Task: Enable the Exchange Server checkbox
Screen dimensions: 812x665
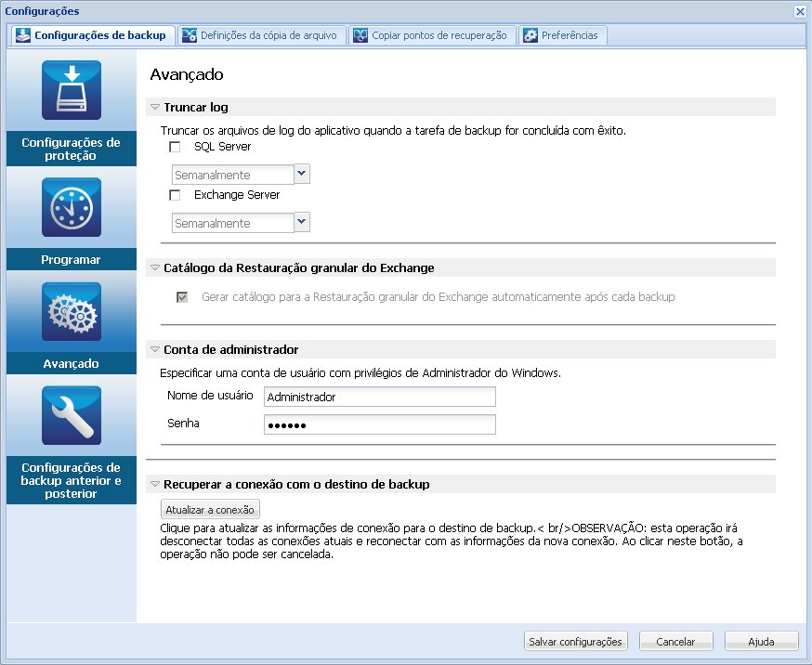Action: click(175, 195)
